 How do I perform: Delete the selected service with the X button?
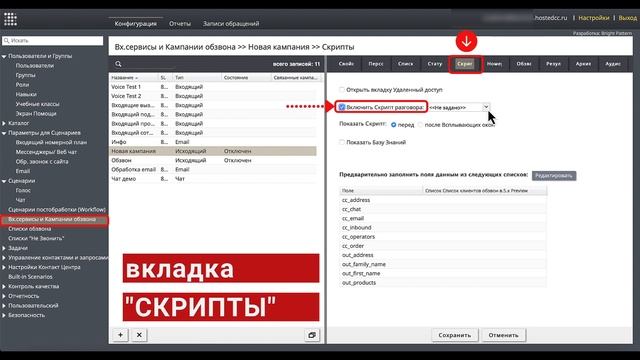click(139, 335)
